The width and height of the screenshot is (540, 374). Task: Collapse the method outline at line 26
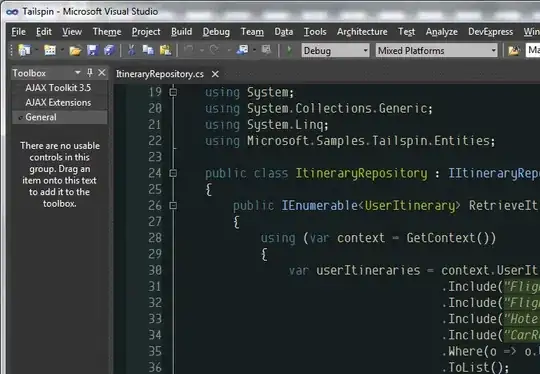point(173,206)
